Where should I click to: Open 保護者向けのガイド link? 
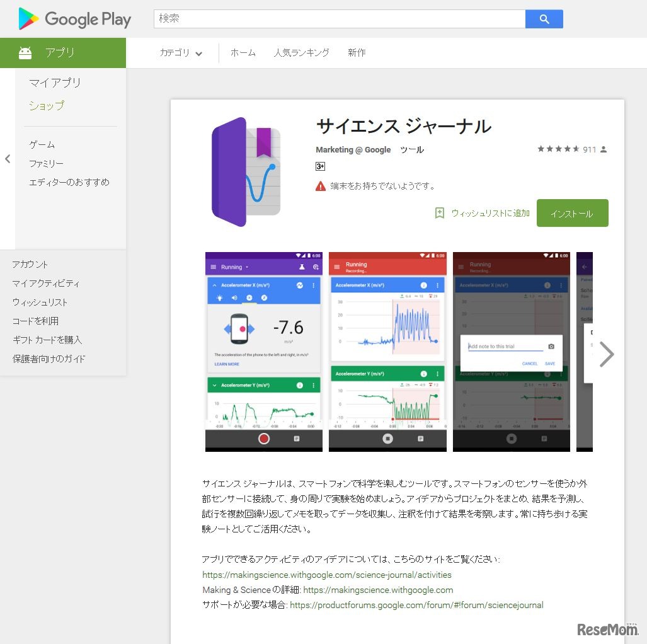pos(49,359)
